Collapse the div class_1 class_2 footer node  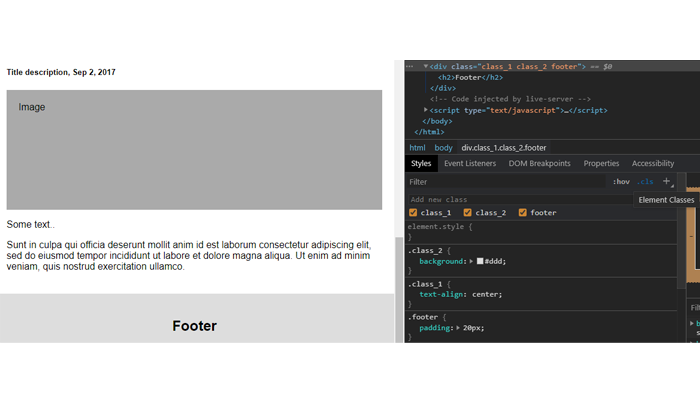tap(425, 66)
